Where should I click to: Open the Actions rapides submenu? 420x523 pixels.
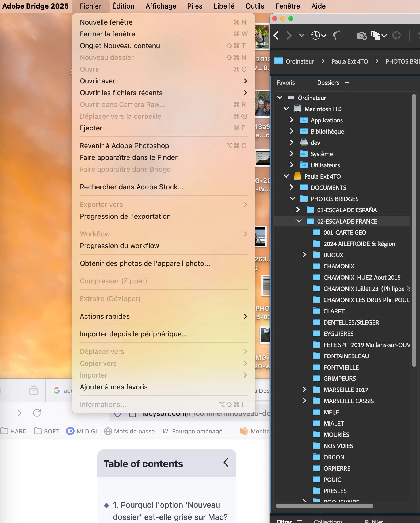(x=163, y=316)
